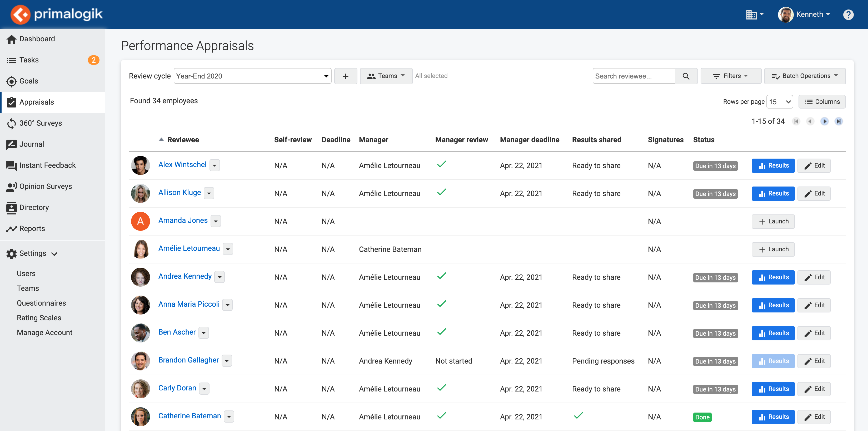868x431 pixels.
Task: Go to next page arrow
Action: point(824,121)
